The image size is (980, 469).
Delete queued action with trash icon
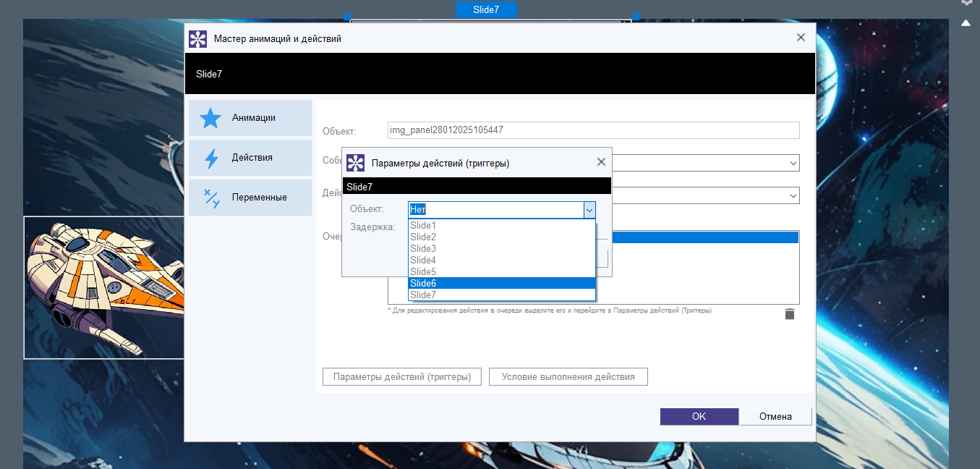pos(790,313)
